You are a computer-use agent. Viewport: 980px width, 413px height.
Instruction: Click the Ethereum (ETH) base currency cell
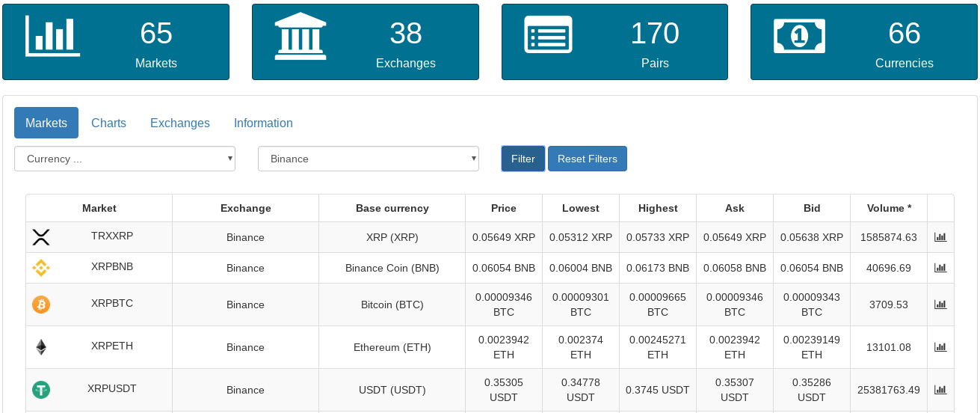392,347
